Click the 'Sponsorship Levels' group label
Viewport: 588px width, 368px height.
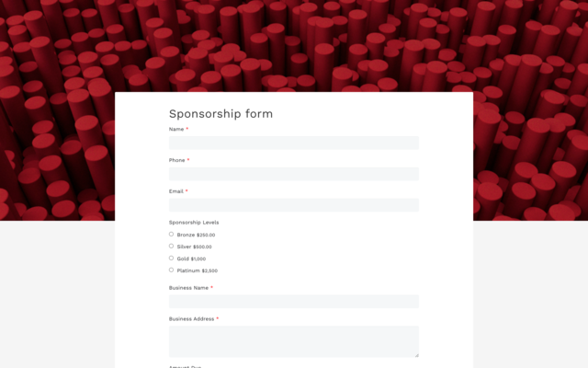[x=194, y=223]
